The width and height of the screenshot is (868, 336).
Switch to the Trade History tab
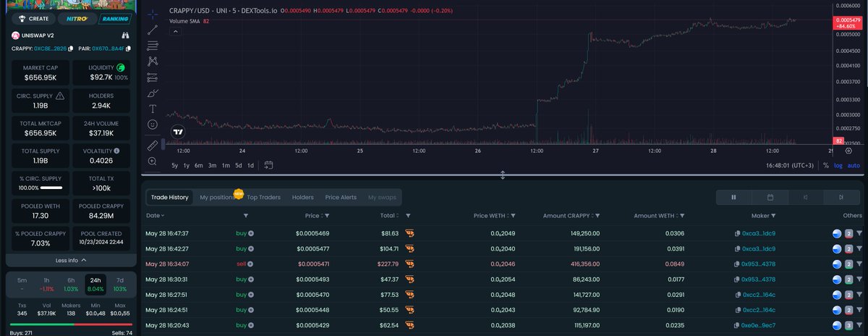point(169,197)
